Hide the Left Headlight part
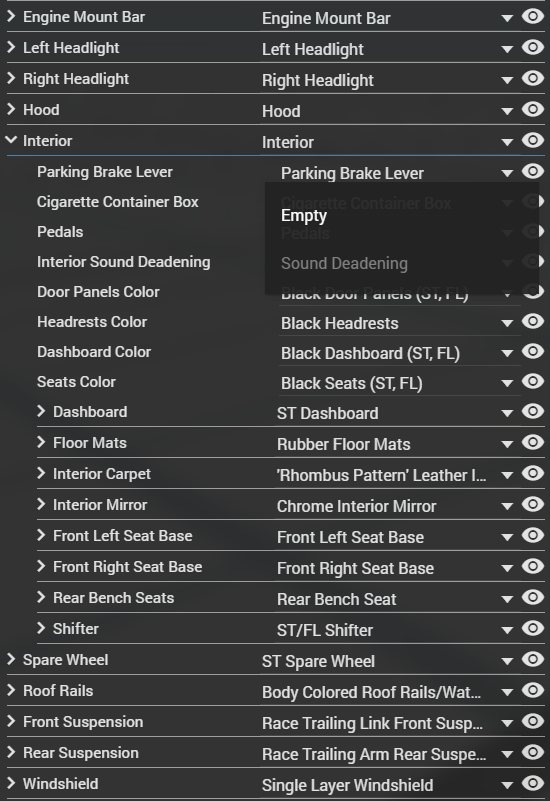The width and height of the screenshot is (550, 801). [533, 48]
